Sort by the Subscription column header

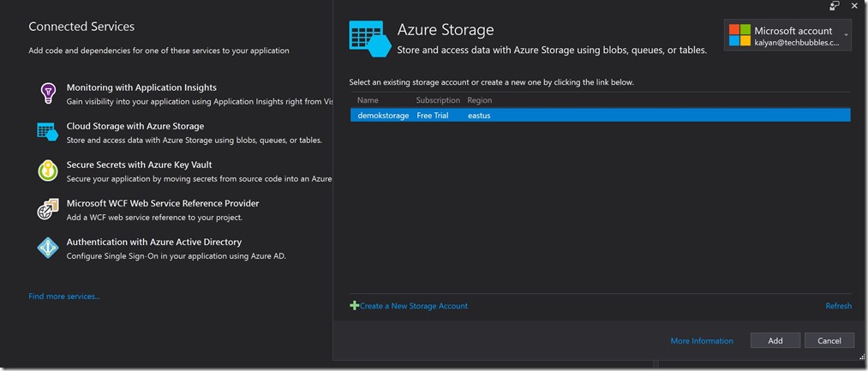(x=438, y=100)
